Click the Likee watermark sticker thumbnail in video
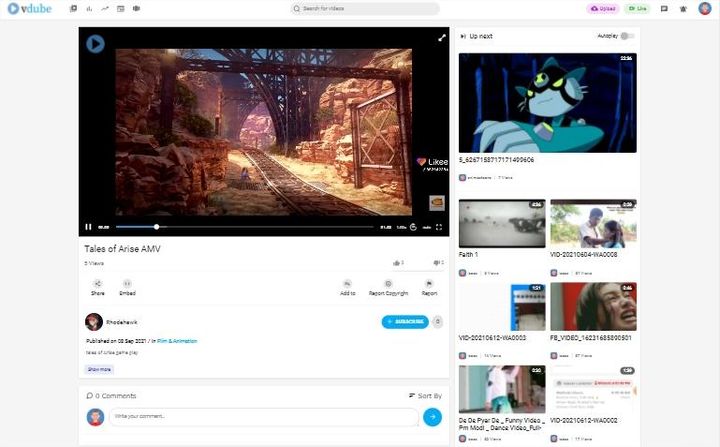Viewport: 720px width, 447px height. pyautogui.click(x=437, y=203)
